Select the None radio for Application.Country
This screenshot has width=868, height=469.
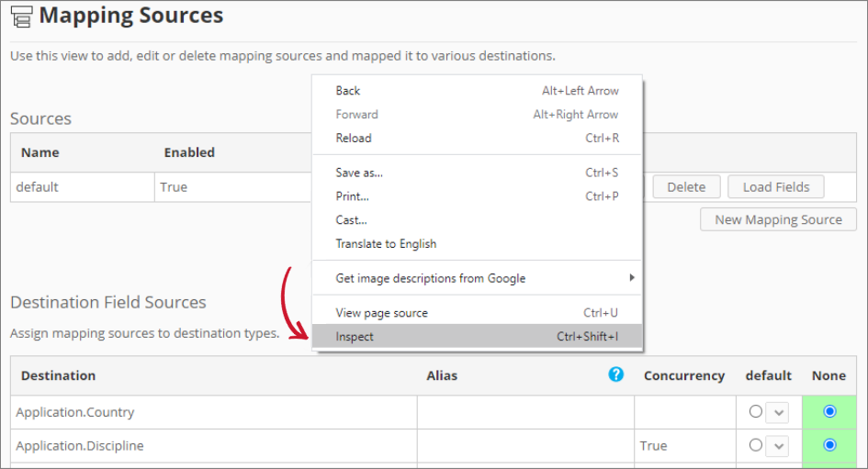pos(829,411)
